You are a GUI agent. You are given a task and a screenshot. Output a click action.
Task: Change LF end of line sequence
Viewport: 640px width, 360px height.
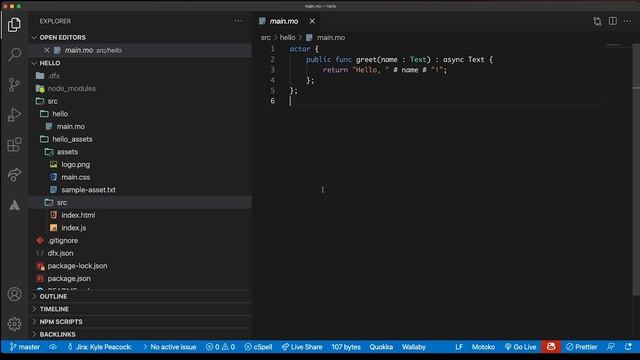(x=459, y=347)
